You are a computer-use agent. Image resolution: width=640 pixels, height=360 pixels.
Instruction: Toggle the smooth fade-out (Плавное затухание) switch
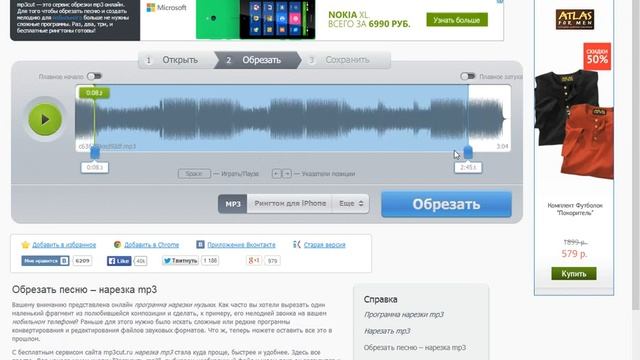pyautogui.click(x=467, y=76)
